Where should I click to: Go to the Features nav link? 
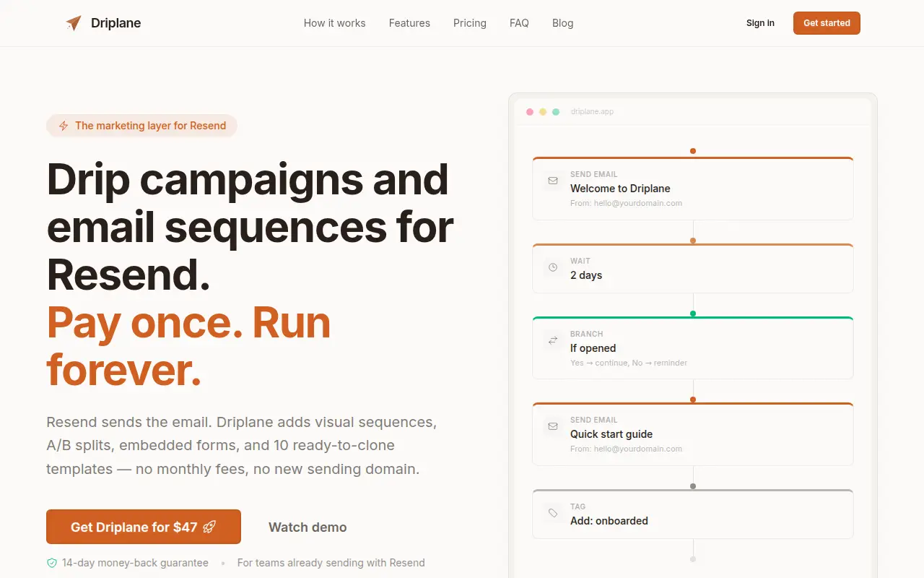pyautogui.click(x=409, y=23)
